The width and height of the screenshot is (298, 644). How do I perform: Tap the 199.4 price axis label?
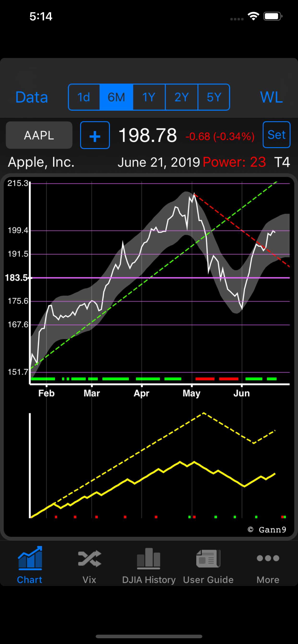click(18, 230)
